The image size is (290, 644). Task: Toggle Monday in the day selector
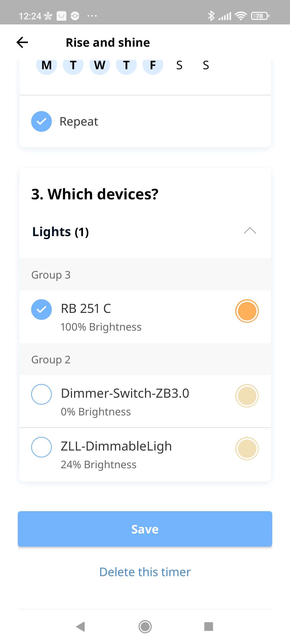[x=47, y=65]
